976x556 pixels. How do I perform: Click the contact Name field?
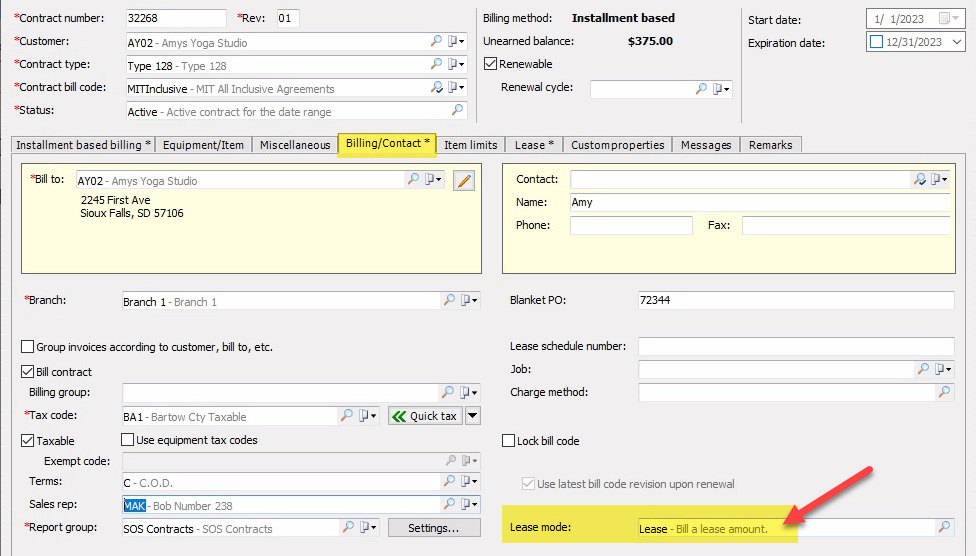click(x=760, y=202)
